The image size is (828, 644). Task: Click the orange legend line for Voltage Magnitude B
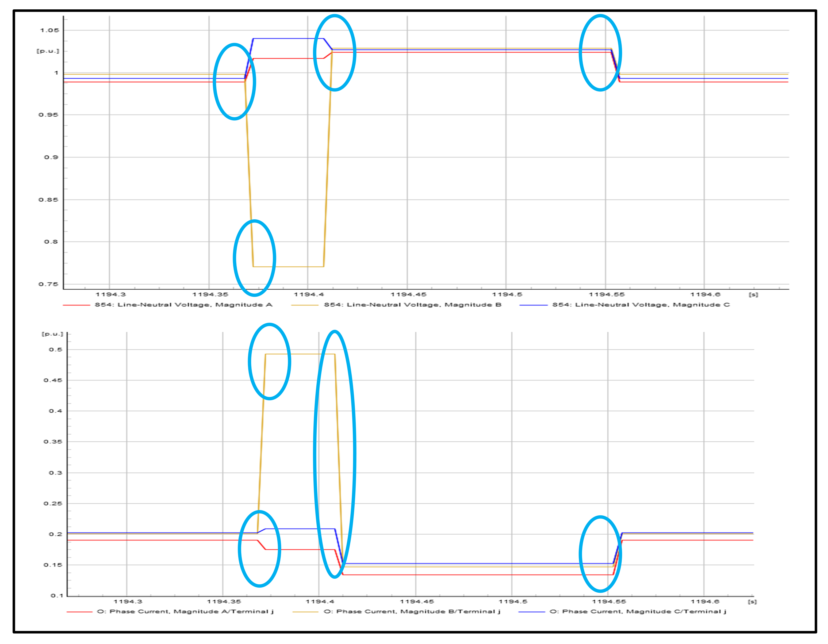[x=304, y=305]
